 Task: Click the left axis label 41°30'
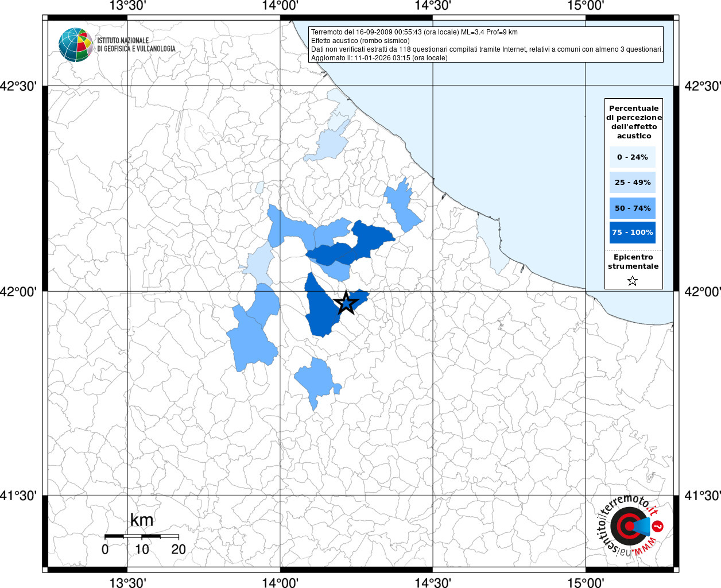coord(18,496)
